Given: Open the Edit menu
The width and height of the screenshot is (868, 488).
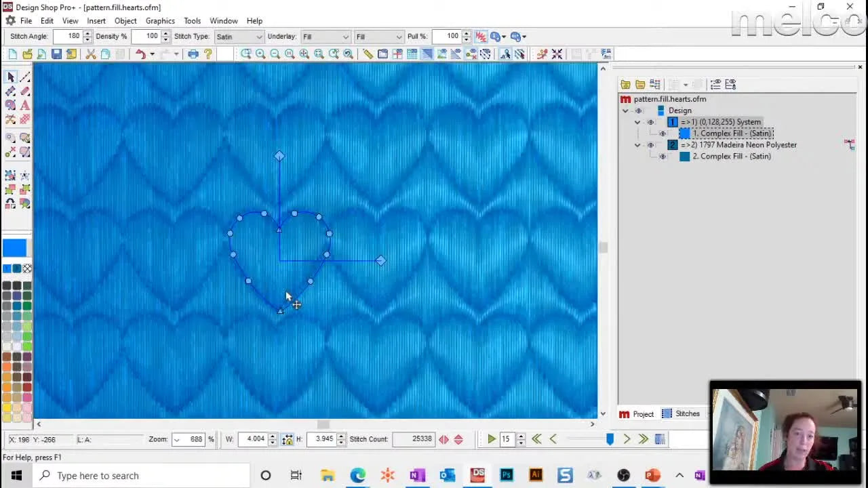Looking at the screenshot, I should coord(47,21).
